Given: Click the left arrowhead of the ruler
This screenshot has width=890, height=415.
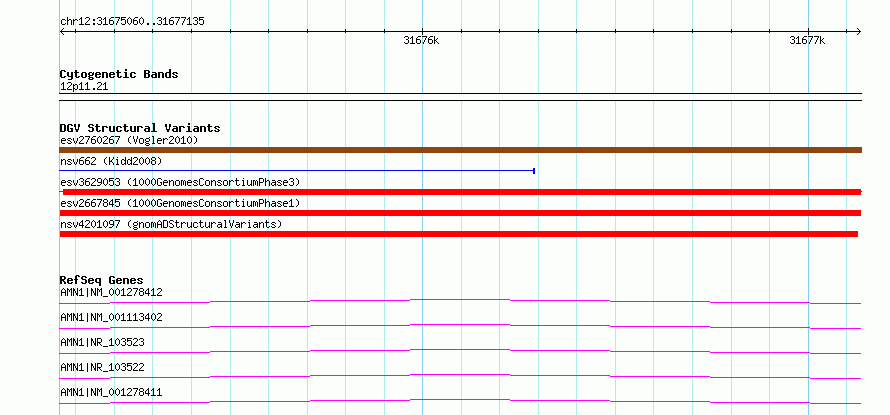Looking at the screenshot, I should tap(62, 31).
